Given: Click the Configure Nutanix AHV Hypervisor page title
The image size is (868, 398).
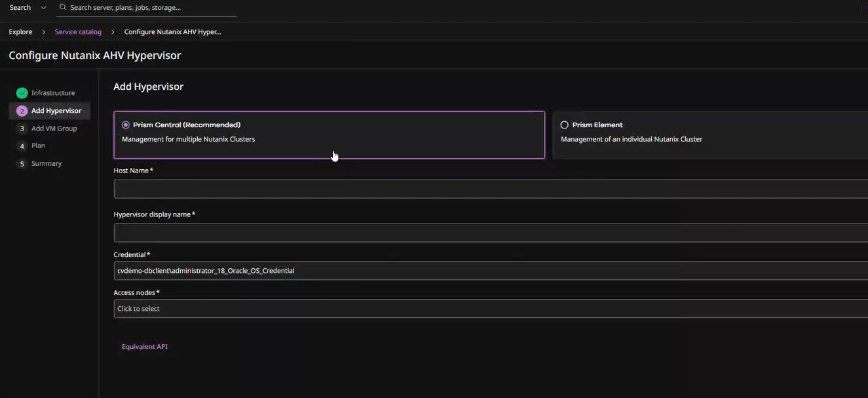Looking at the screenshot, I should coord(95,55).
